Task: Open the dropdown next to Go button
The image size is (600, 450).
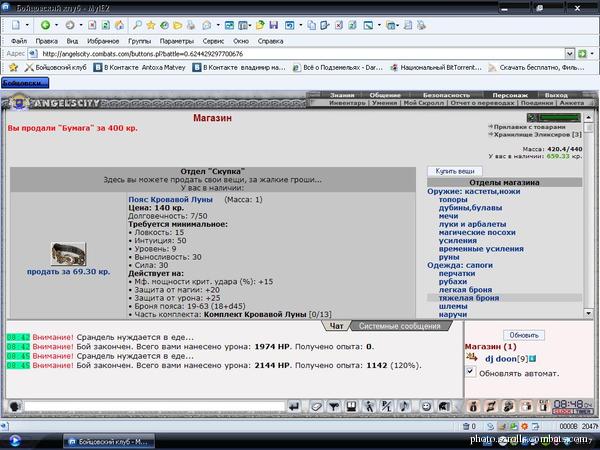Action: point(592,54)
